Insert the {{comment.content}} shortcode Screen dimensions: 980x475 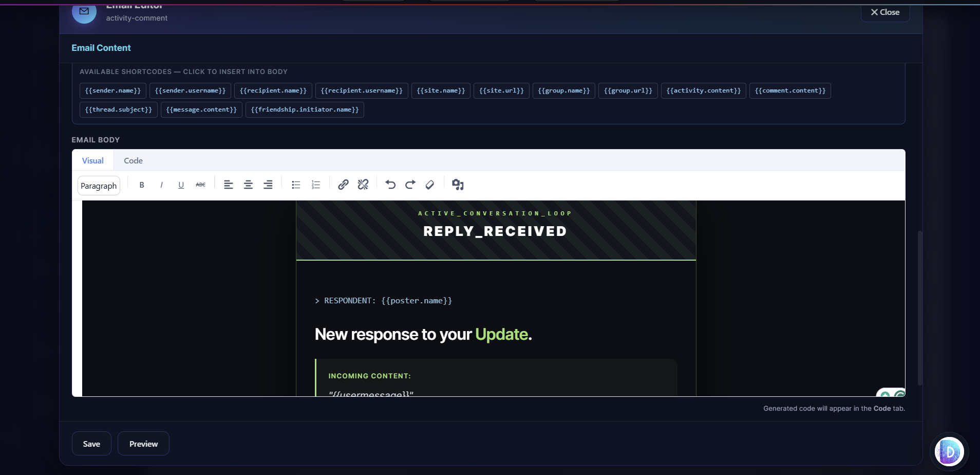pos(789,90)
